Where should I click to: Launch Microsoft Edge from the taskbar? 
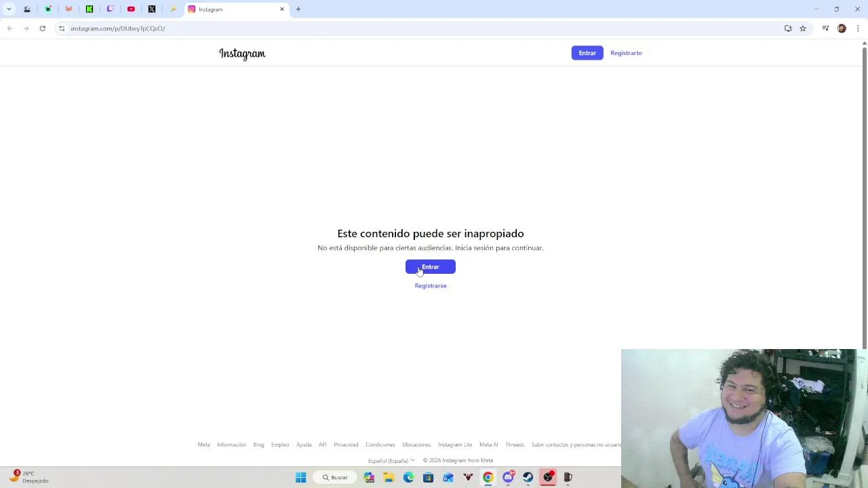[408, 477]
